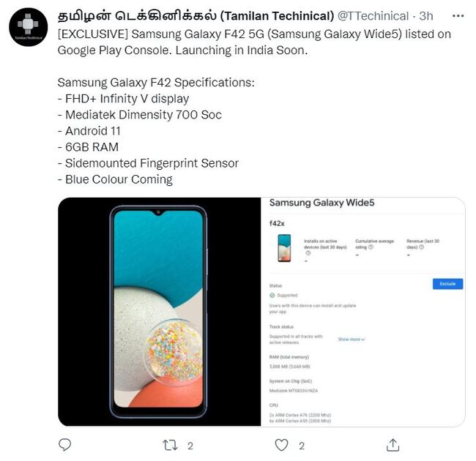This screenshot has height=461, width=476.
Task: Open the 3h timestamp link
Action: [426, 16]
